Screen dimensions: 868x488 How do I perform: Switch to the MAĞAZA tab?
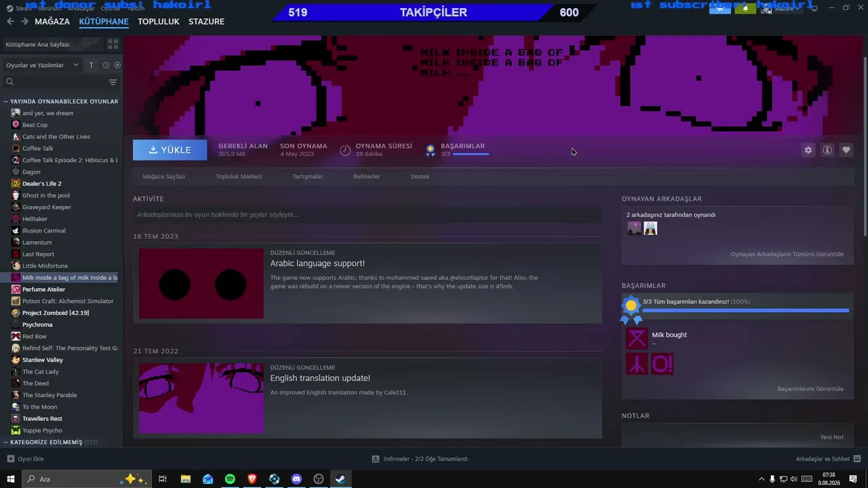coord(52,22)
